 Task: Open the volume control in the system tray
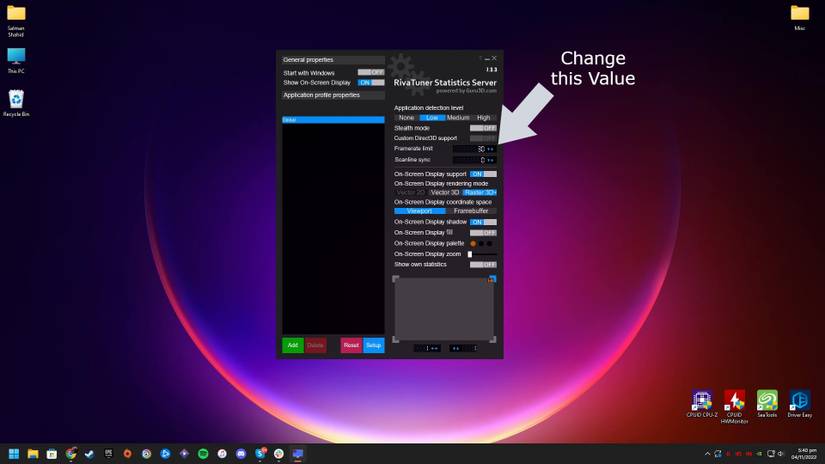781,453
